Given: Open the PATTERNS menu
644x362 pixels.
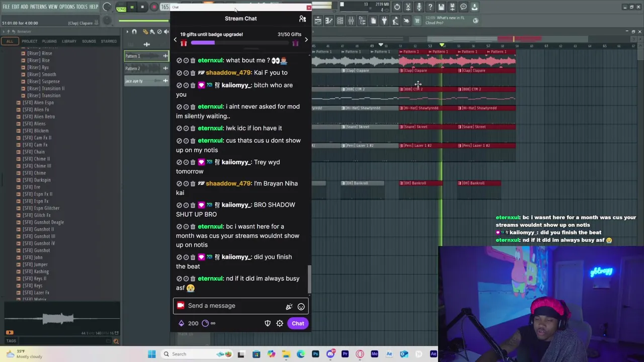Looking at the screenshot, I should click(38, 7).
